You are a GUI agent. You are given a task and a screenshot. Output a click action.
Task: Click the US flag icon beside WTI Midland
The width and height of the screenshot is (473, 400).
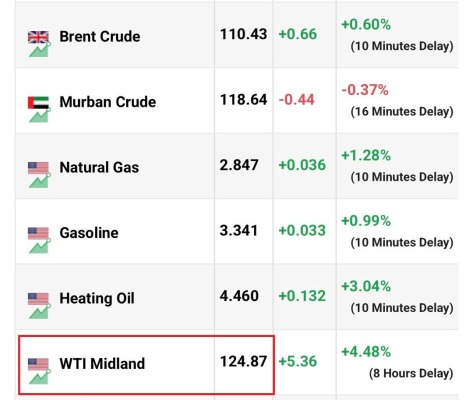point(38,364)
